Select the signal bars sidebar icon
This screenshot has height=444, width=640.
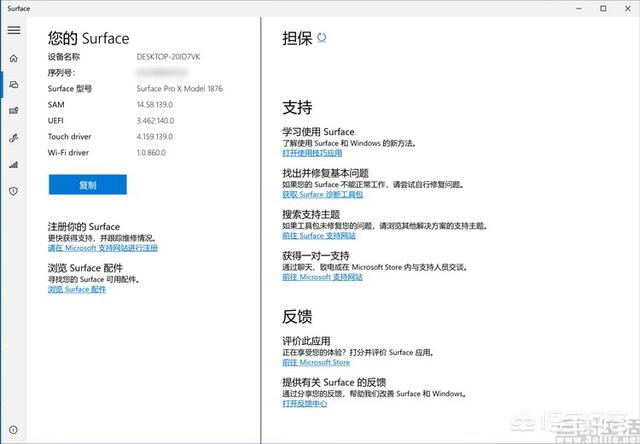pos(14,164)
